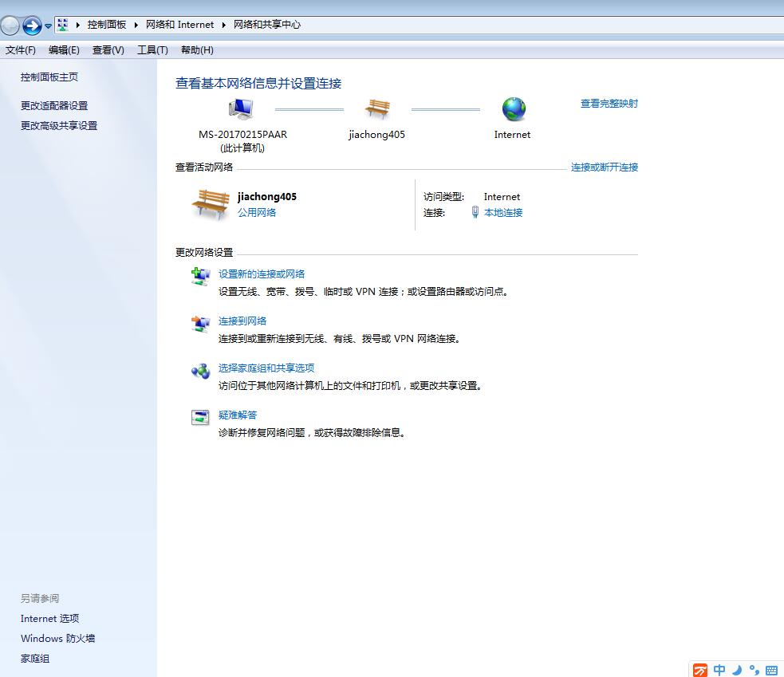Open 选择家庭组和共享选项 link
This screenshot has width=784, height=677.
[266, 368]
